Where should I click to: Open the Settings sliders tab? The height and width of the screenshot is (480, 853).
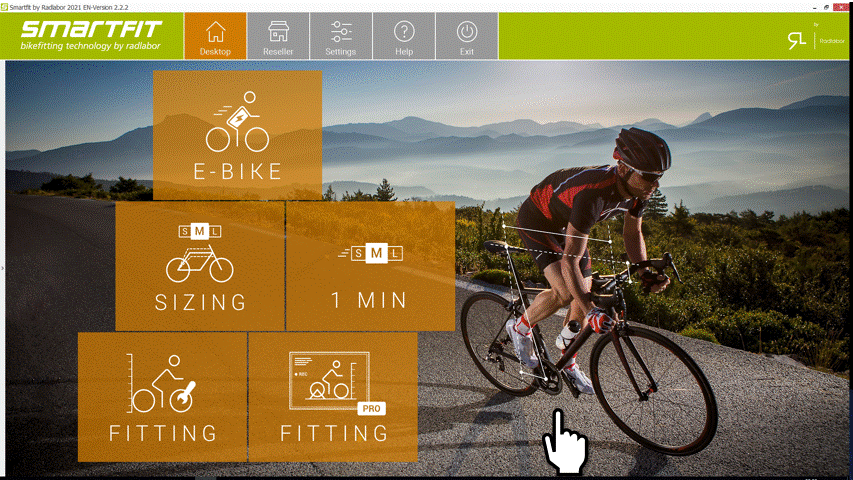[341, 36]
